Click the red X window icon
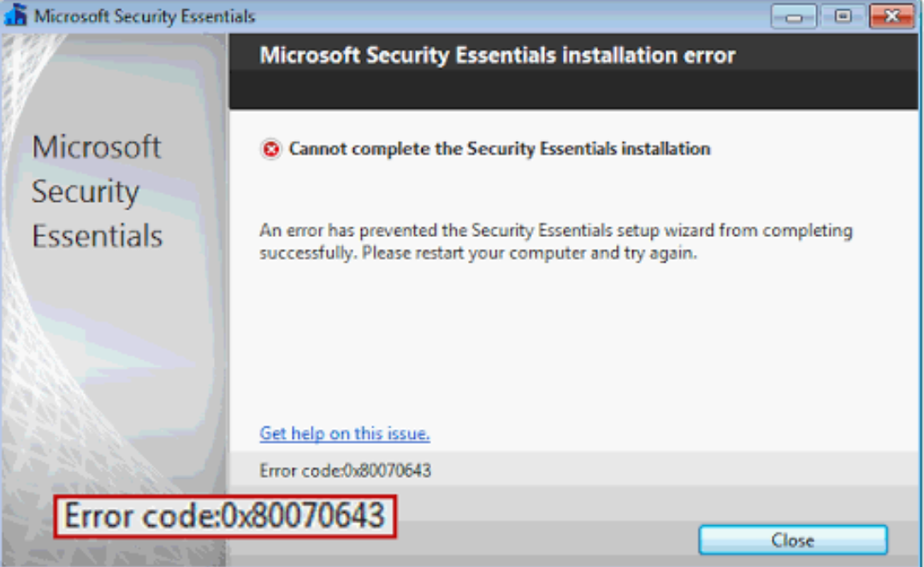The height and width of the screenshot is (567, 924). [x=892, y=15]
